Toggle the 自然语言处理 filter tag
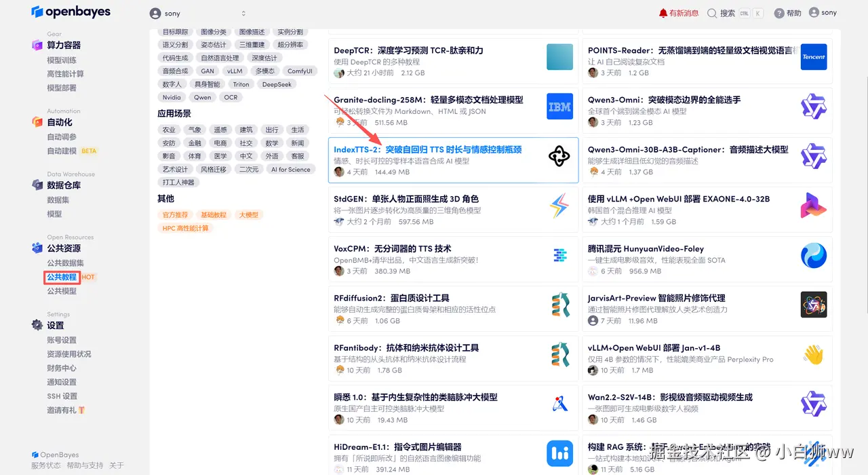This screenshot has width=868, height=475. pos(220,58)
